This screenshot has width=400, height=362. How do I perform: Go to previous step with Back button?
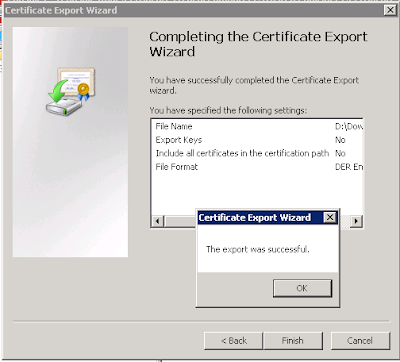click(234, 340)
